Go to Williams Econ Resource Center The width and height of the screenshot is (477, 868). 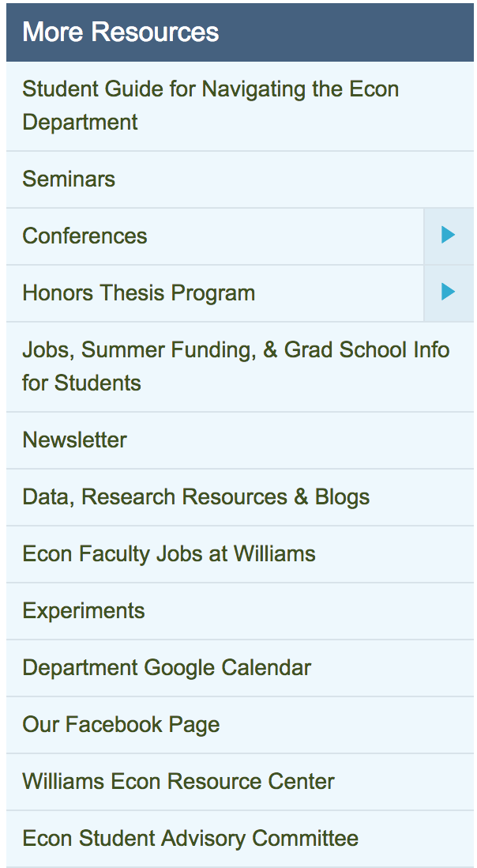(240, 782)
